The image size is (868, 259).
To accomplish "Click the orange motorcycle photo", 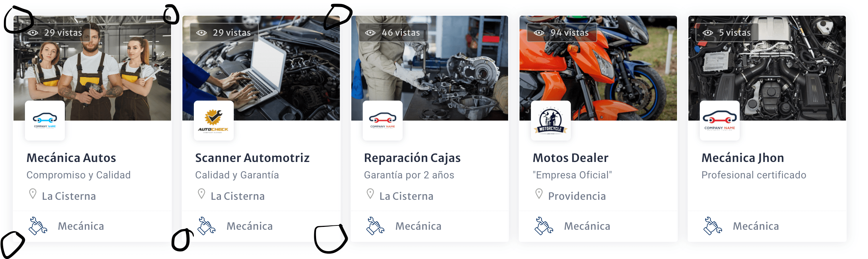I will tap(598, 68).
